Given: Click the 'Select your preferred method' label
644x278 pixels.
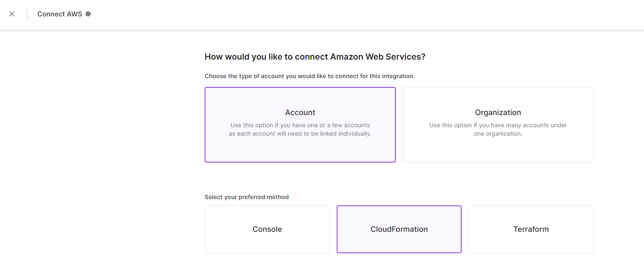Looking at the screenshot, I should [247, 197].
